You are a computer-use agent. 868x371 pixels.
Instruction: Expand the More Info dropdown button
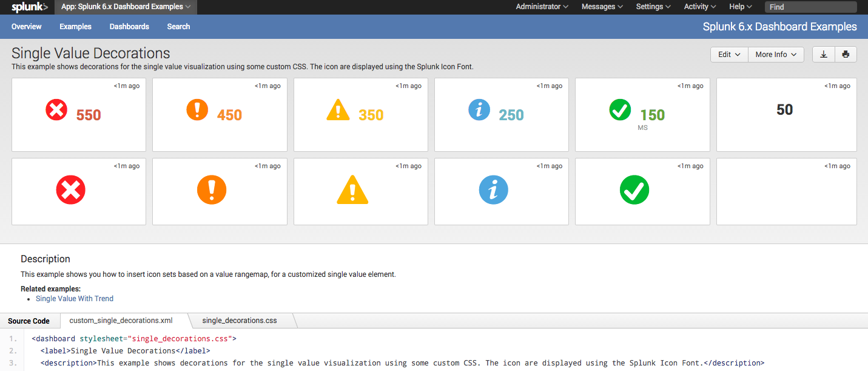point(776,55)
